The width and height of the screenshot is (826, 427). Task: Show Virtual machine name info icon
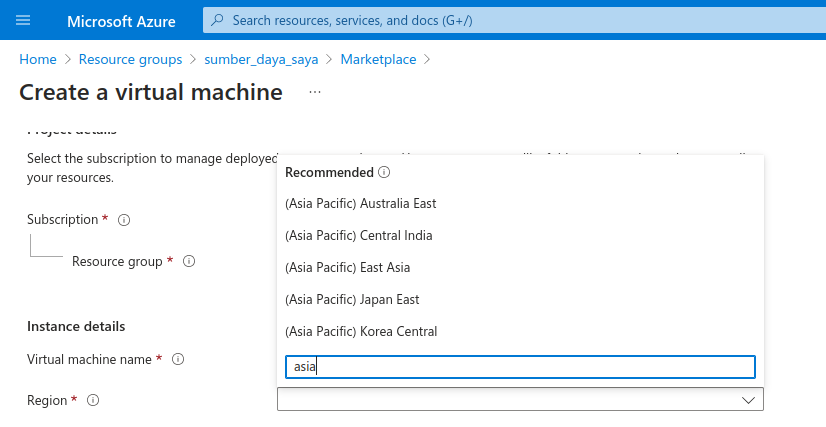(178, 359)
